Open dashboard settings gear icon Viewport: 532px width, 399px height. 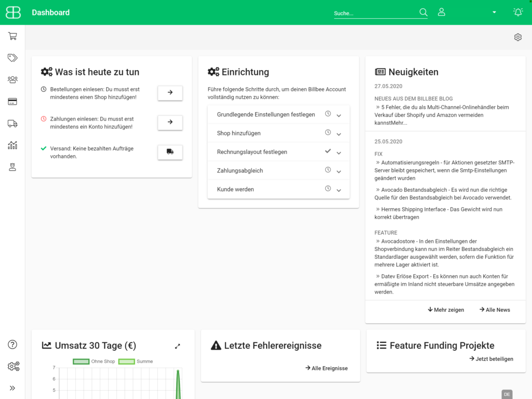point(518,37)
